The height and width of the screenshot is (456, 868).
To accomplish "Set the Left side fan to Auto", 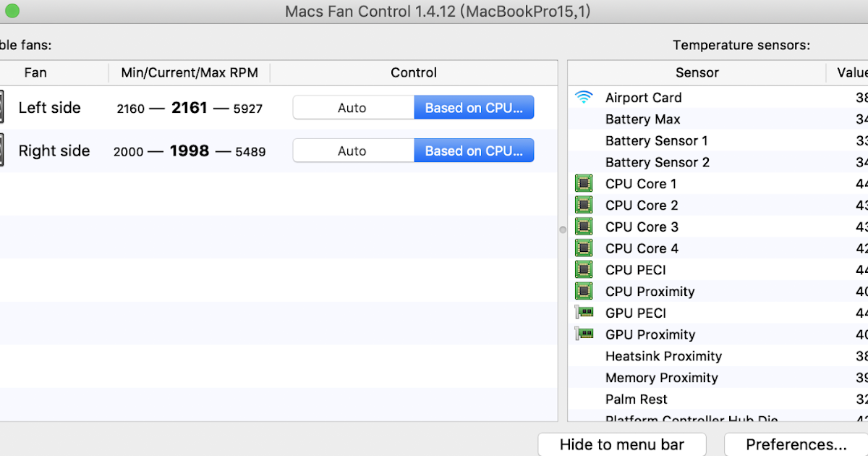I will tap(352, 106).
